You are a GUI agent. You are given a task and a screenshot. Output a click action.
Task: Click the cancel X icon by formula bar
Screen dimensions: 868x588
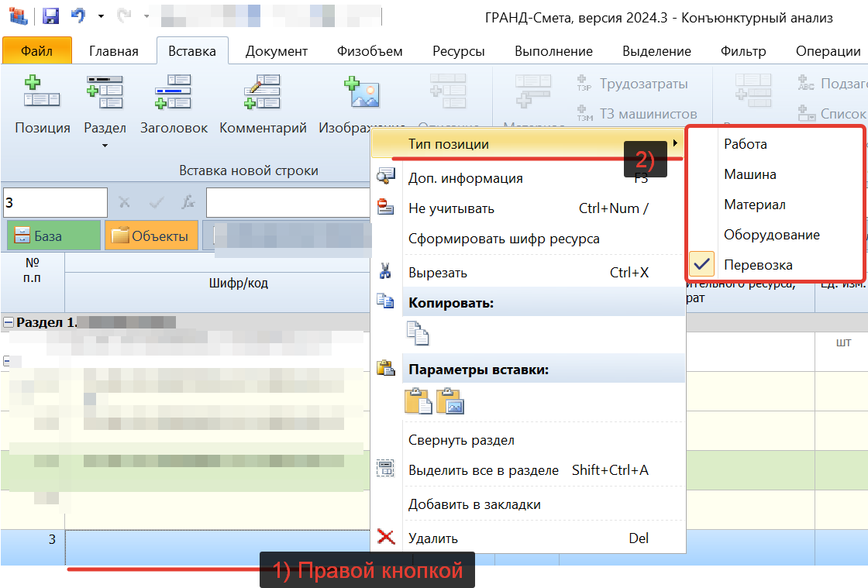125,202
